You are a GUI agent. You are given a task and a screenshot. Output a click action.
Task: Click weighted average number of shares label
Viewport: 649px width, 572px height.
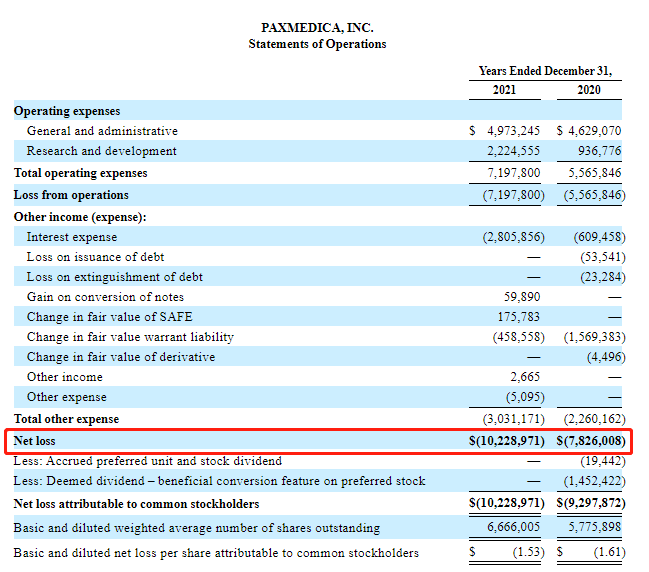tap(197, 528)
